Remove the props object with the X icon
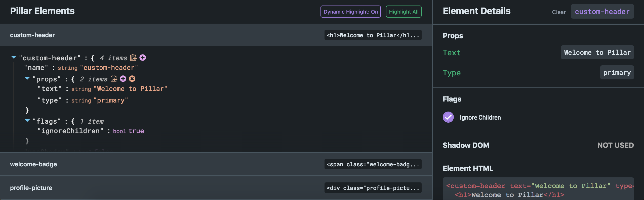This screenshot has height=200, width=644. 132,79
